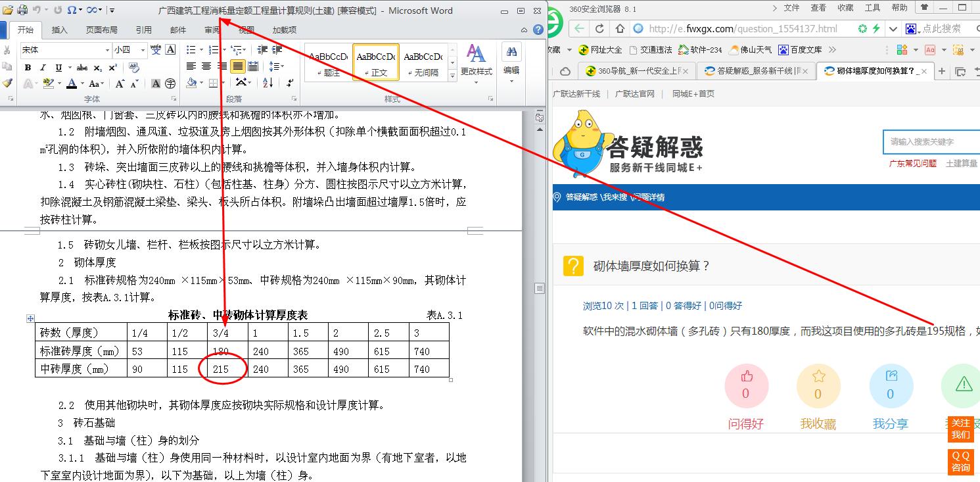Click the home icon in 360 browser
Screen dimensions: 980x482
pos(620,29)
